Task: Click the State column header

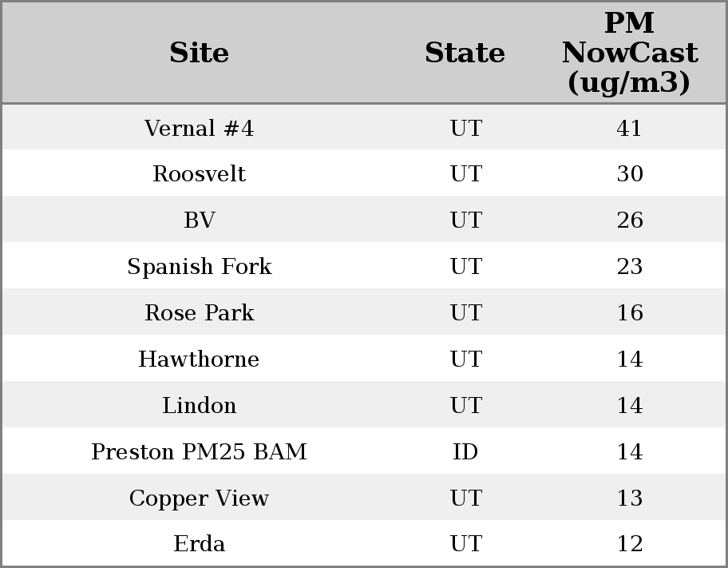Action: (465, 54)
